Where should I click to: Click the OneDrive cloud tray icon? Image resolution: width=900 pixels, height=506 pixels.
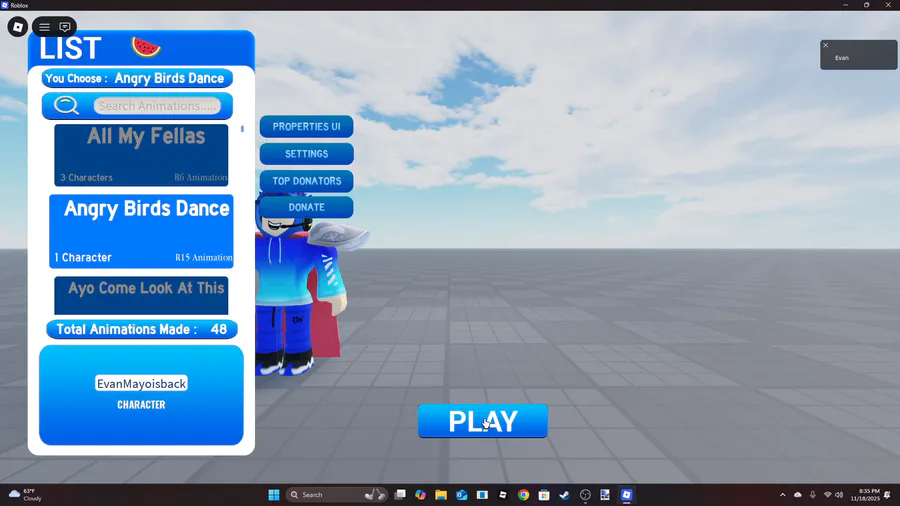coord(798,495)
